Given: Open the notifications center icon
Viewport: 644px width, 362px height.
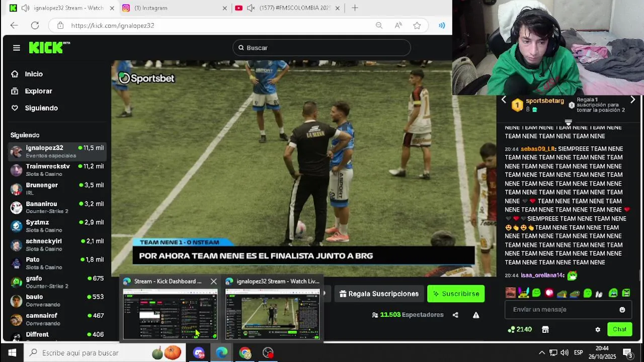Looking at the screenshot, I should point(627,353).
